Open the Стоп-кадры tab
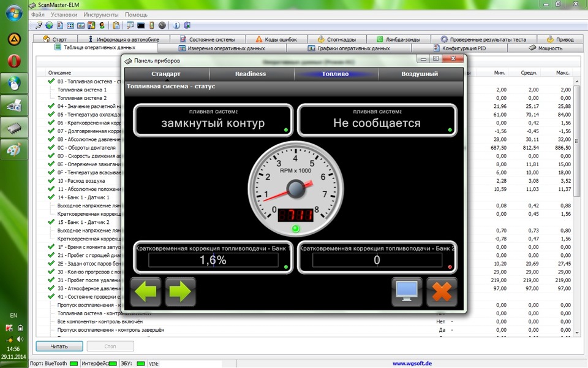 click(x=337, y=39)
